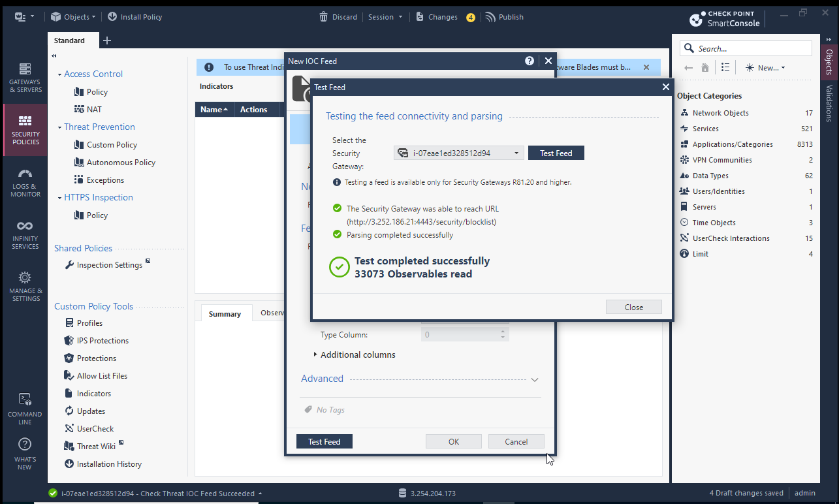Switch to the Summary tab

pyautogui.click(x=225, y=314)
